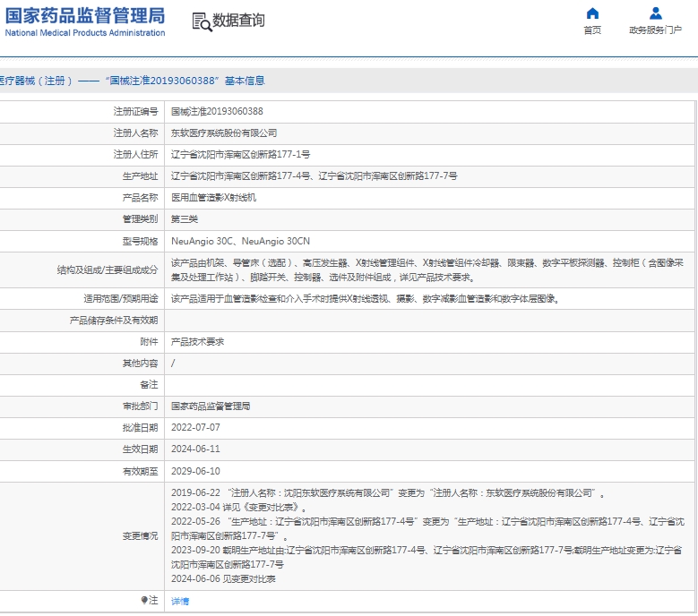Click the 备注 label

149,384
